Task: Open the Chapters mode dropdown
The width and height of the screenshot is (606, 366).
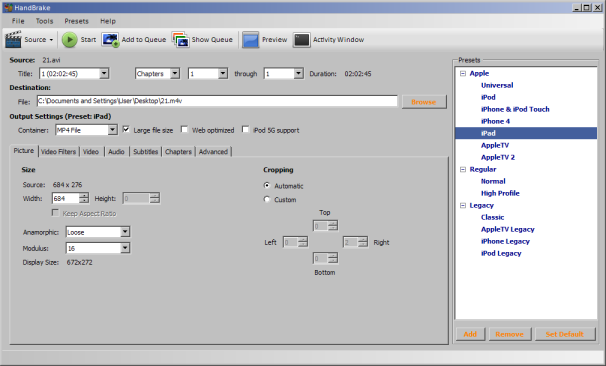Action: [175, 73]
